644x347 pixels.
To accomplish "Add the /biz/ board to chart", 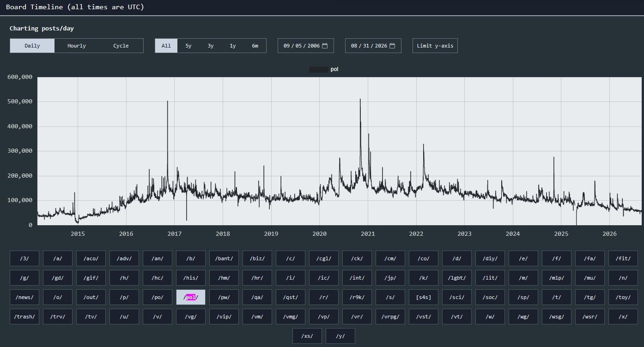I will point(257,258).
